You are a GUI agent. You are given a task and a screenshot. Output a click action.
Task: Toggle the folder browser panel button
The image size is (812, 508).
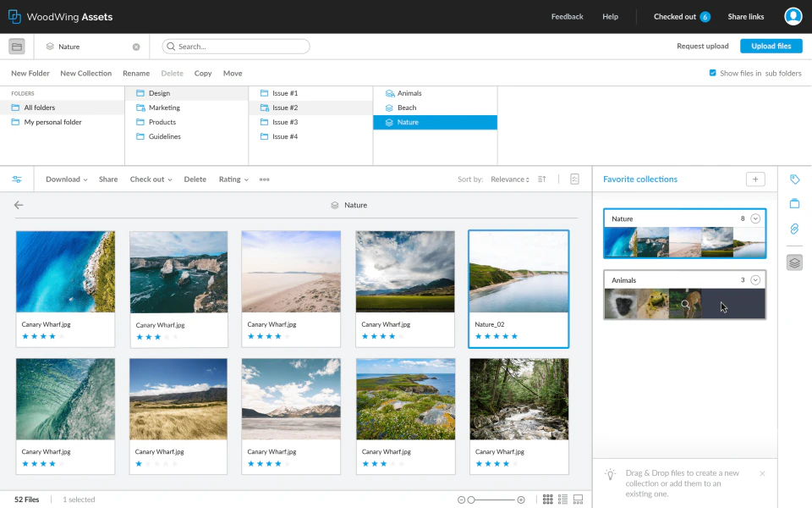(17, 47)
